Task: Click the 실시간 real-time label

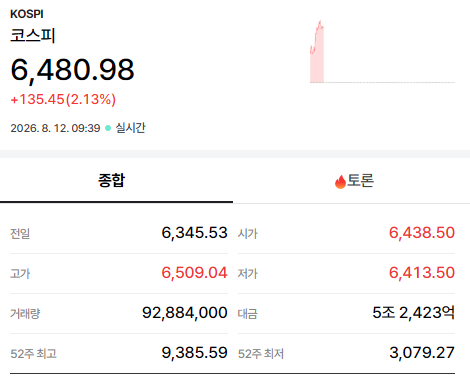Action: point(130,128)
